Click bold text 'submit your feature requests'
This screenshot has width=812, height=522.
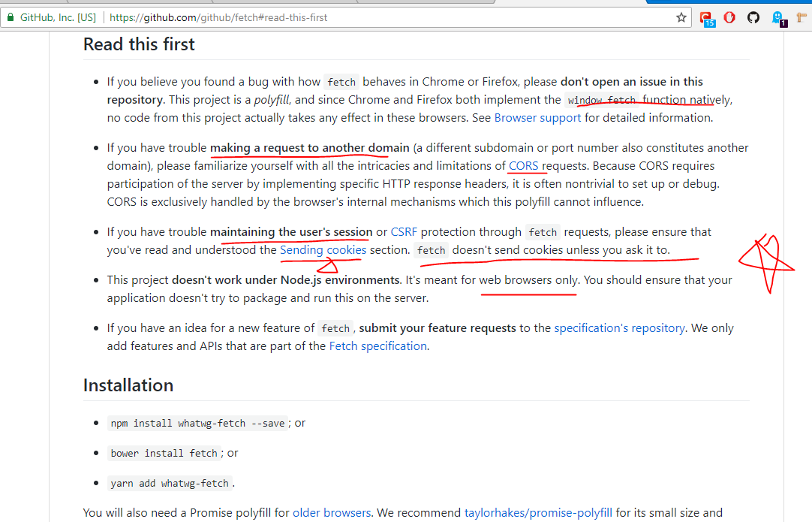coord(438,328)
